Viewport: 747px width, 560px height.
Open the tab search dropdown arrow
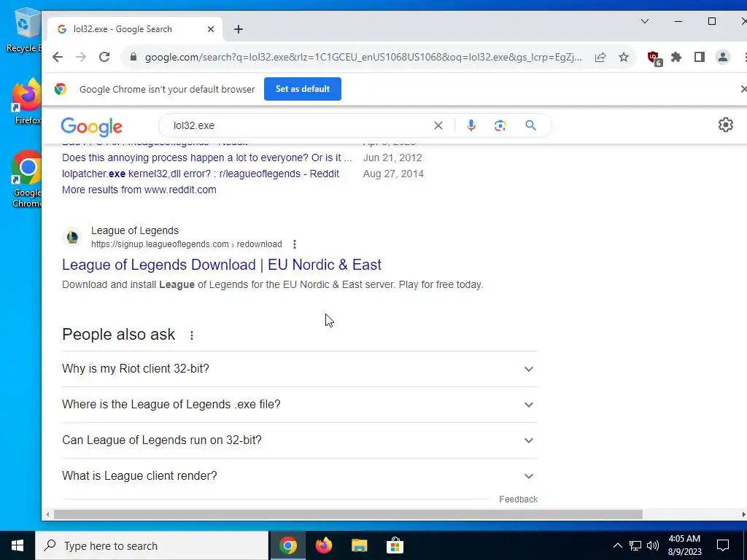(x=645, y=21)
